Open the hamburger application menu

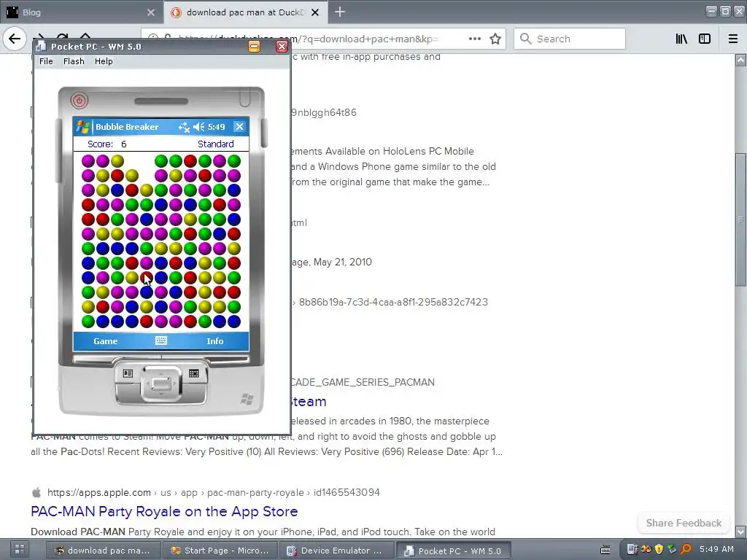[x=733, y=39]
